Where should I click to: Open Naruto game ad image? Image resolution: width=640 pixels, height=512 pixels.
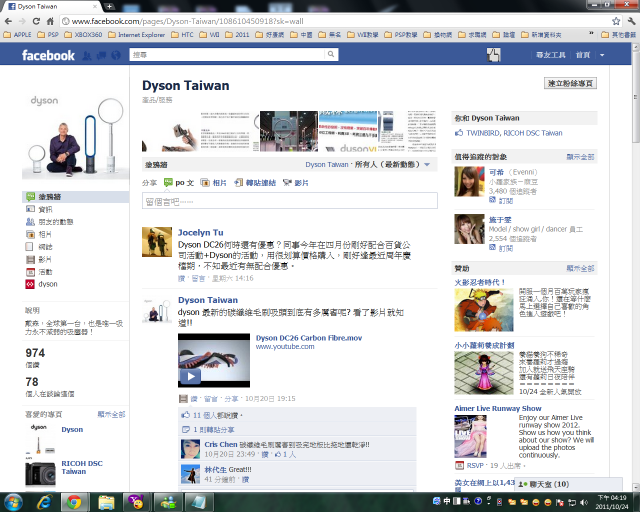pos(484,310)
